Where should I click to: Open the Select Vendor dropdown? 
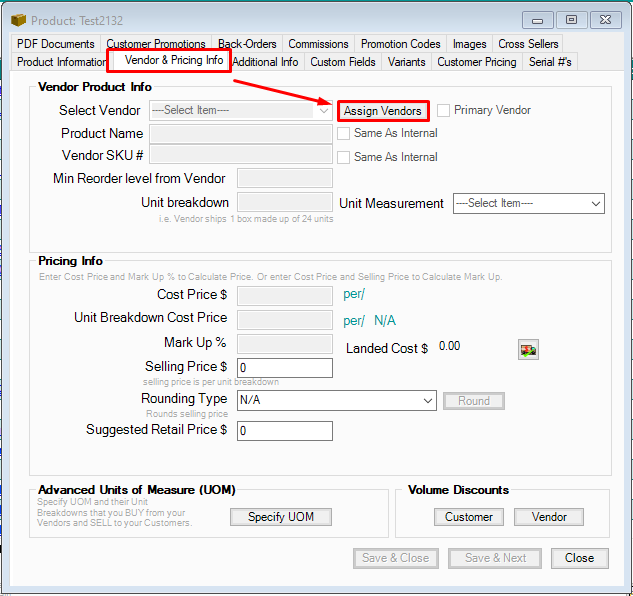(240, 111)
